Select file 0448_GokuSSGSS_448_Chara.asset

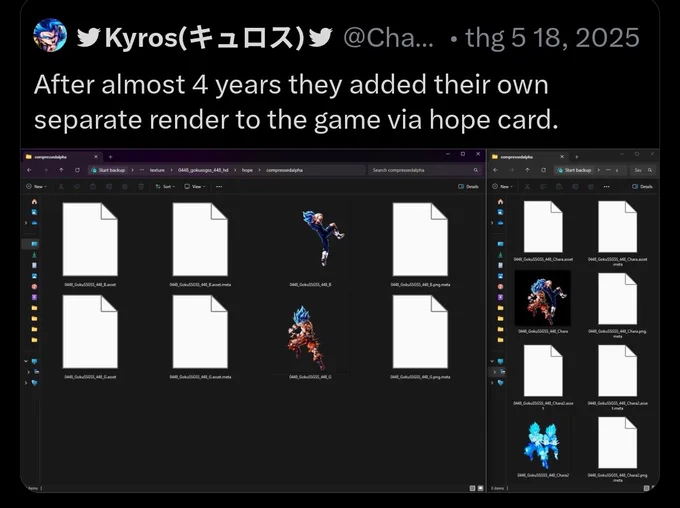coord(543,231)
